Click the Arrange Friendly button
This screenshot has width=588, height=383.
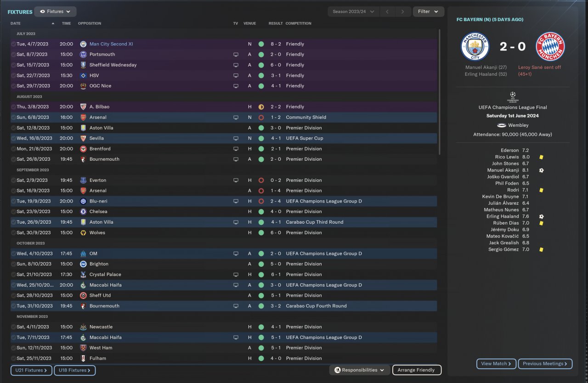tap(417, 370)
